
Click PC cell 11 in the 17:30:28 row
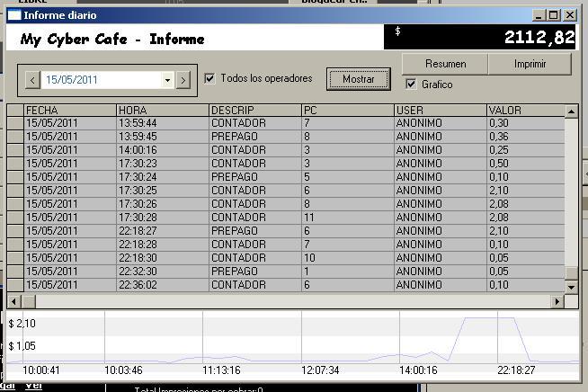tap(348, 218)
